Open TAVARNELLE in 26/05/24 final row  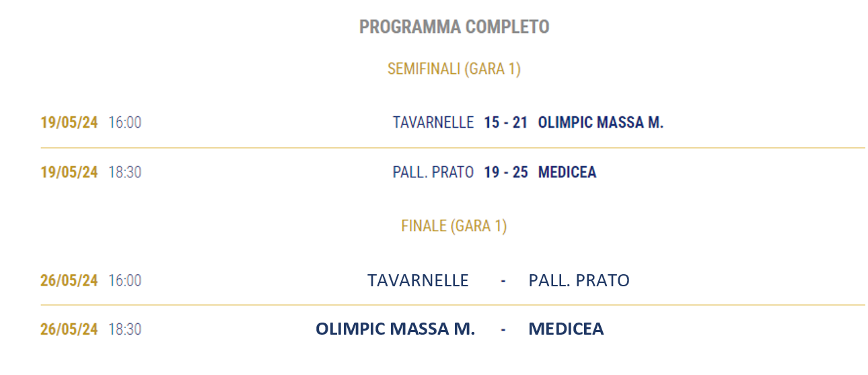418,280
